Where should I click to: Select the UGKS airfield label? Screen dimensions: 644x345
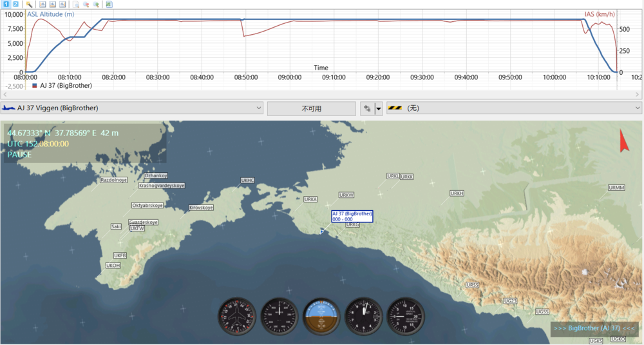point(596,341)
